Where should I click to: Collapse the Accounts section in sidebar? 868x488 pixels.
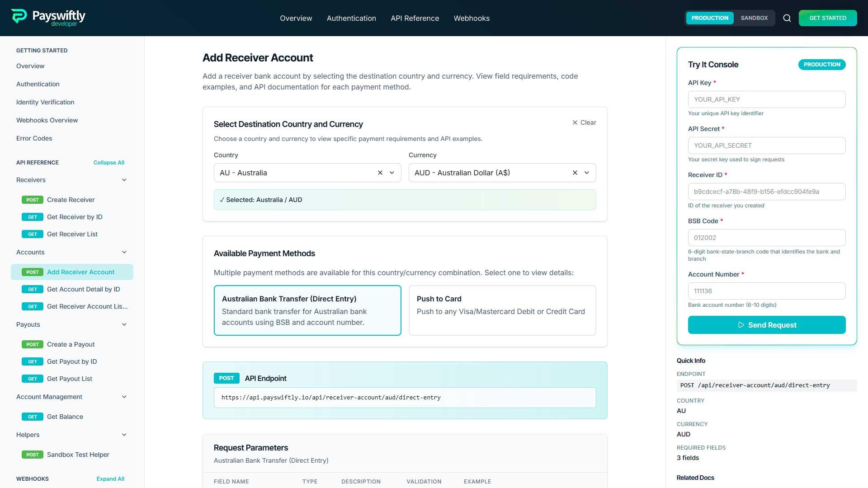tap(124, 252)
